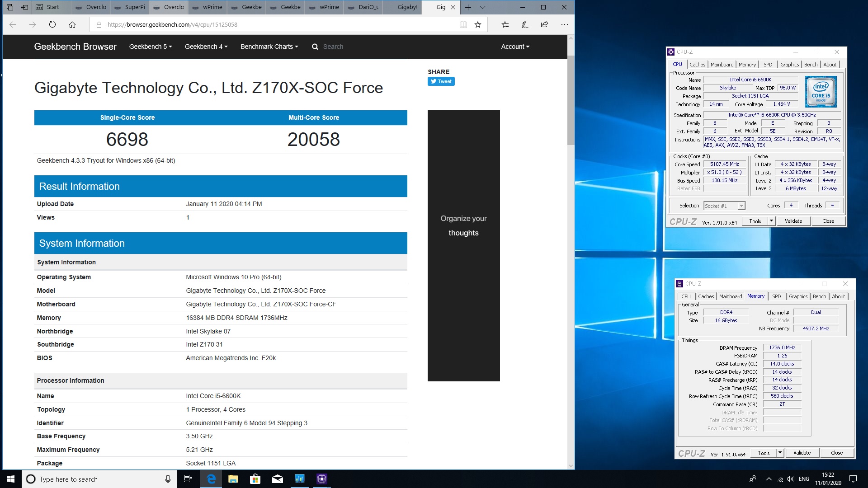Open the network icon in tray

780,479
